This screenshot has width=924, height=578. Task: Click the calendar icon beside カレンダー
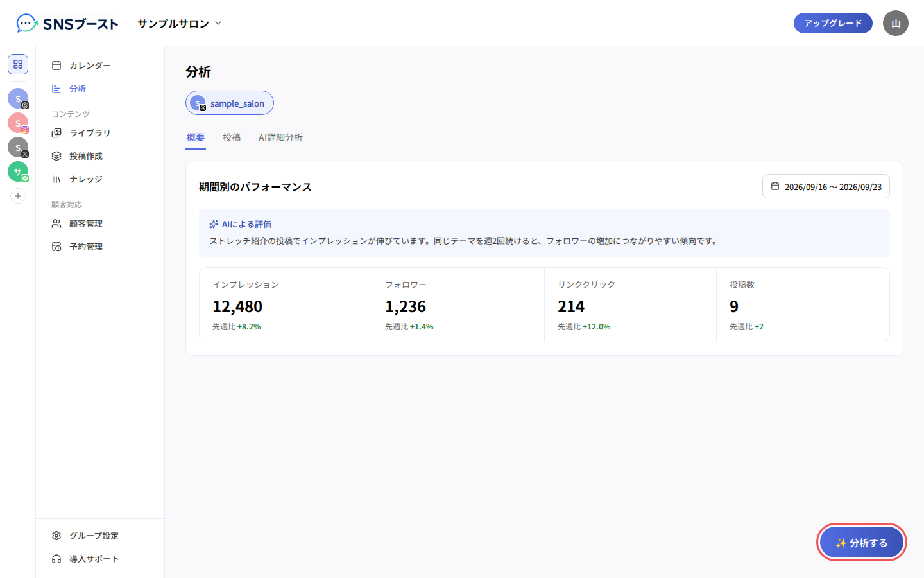56,66
